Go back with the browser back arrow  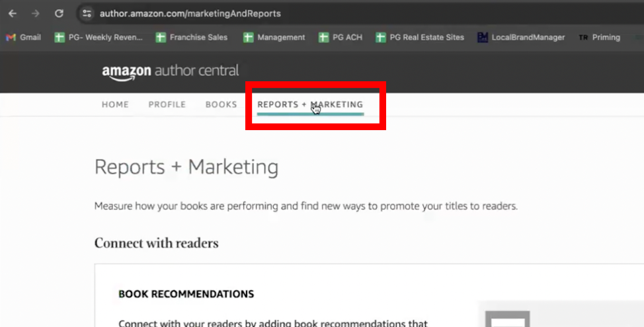coord(13,13)
